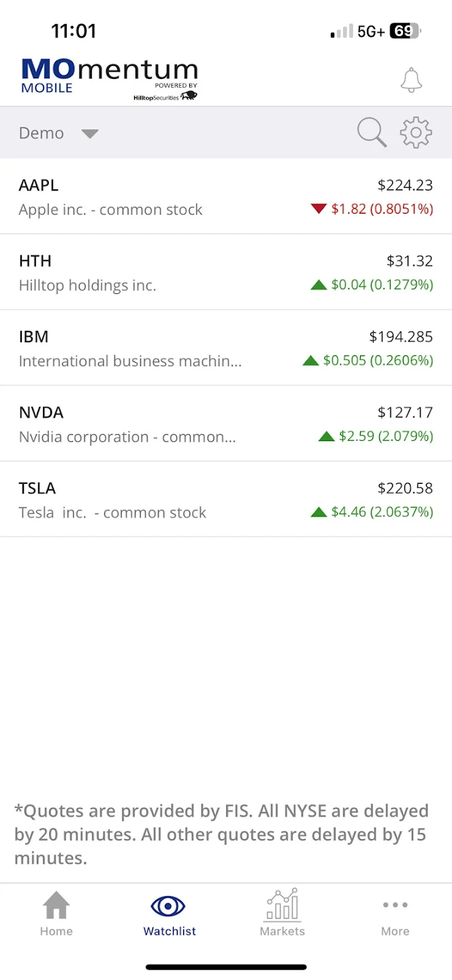Screen dimensions: 452x980
Task: Tap the red down arrow next to AAPL change
Action: pos(319,208)
